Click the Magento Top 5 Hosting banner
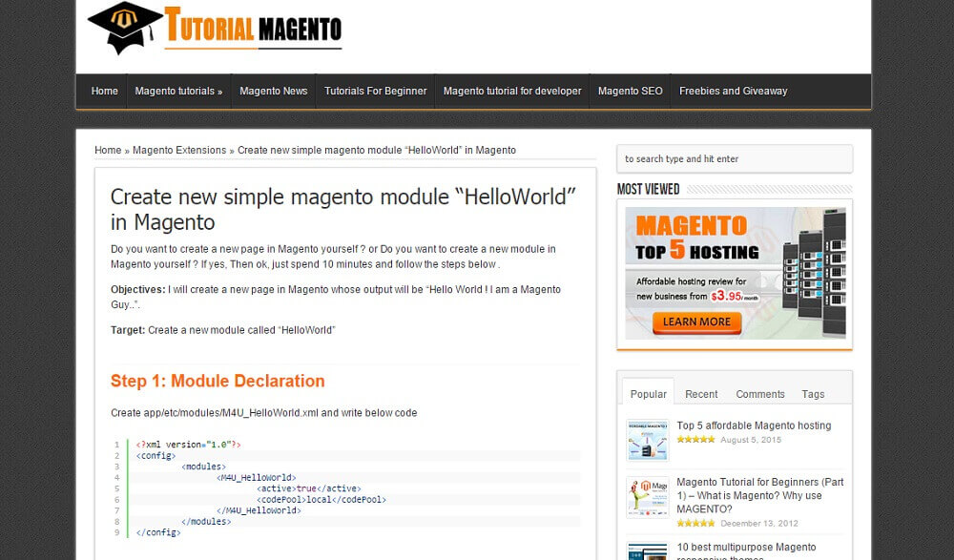954x560 pixels. tap(735, 273)
